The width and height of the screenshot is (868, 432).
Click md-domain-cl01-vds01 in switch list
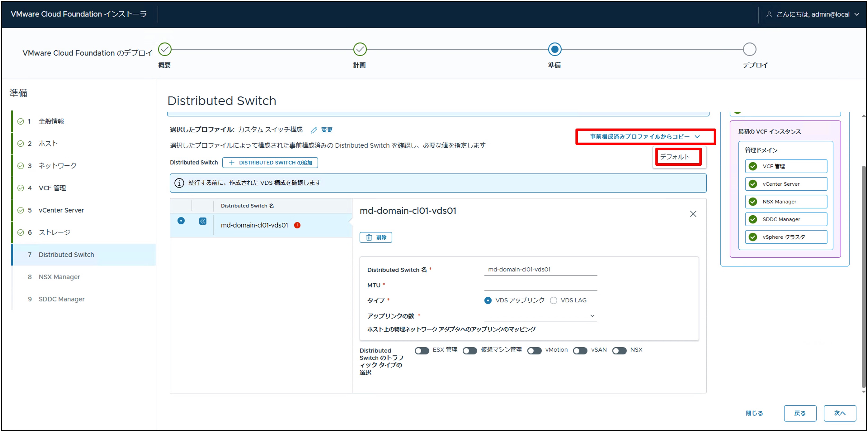pyautogui.click(x=254, y=225)
